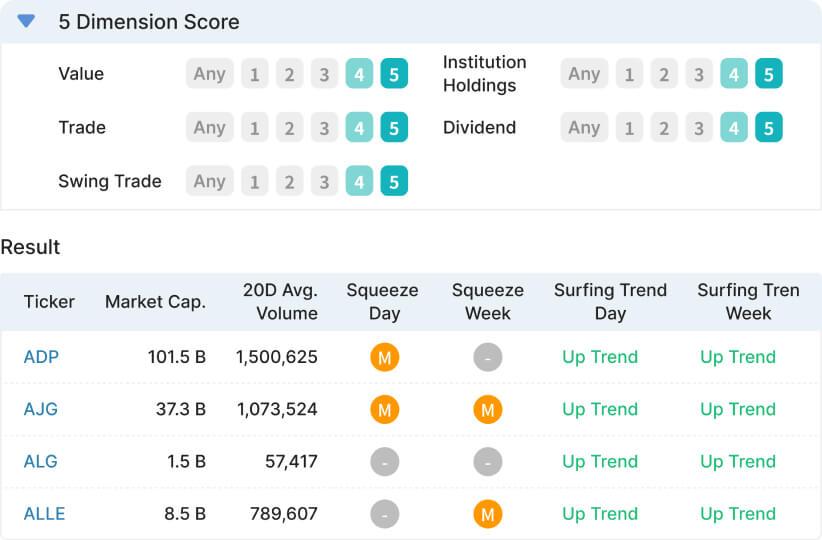
Task: Toggle Trade score 4 filter
Action: (359, 127)
